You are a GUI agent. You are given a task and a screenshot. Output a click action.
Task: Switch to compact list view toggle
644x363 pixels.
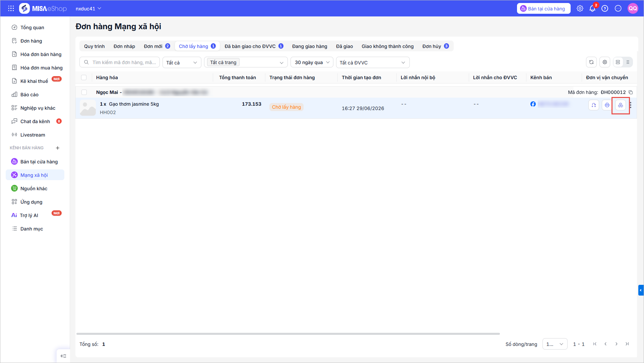(628, 62)
